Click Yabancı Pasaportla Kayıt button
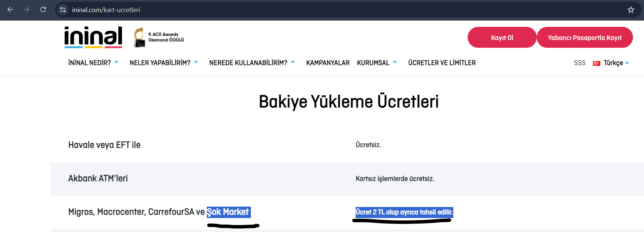This screenshot has width=644, height=232. [584, 38]
